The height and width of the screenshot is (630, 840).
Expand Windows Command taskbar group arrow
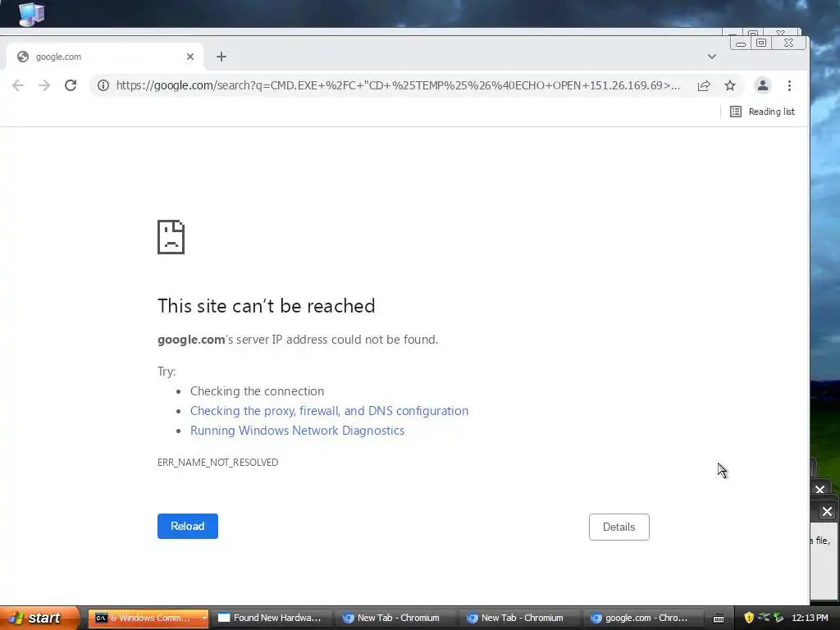[204, 619]
